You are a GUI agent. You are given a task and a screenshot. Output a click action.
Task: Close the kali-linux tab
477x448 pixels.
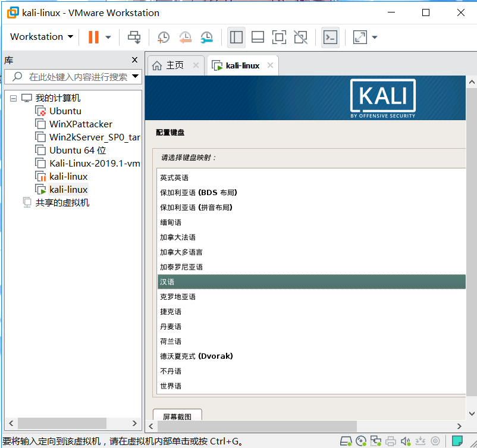270,65
